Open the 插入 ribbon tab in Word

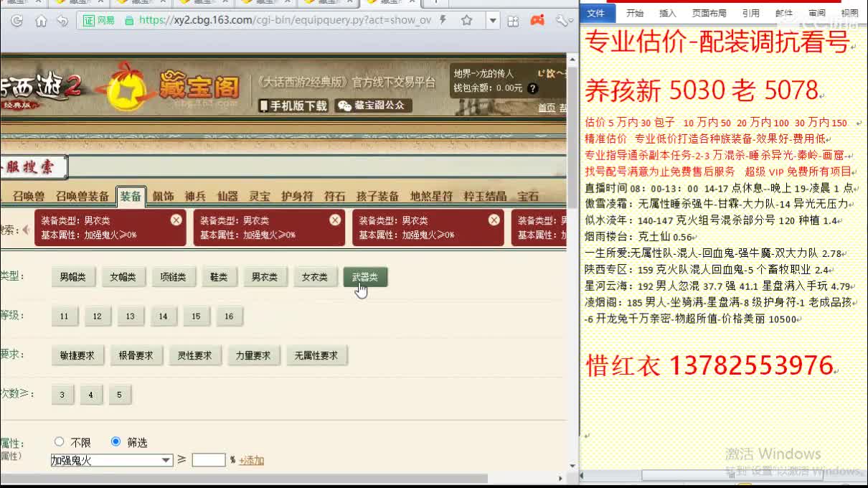667,12
